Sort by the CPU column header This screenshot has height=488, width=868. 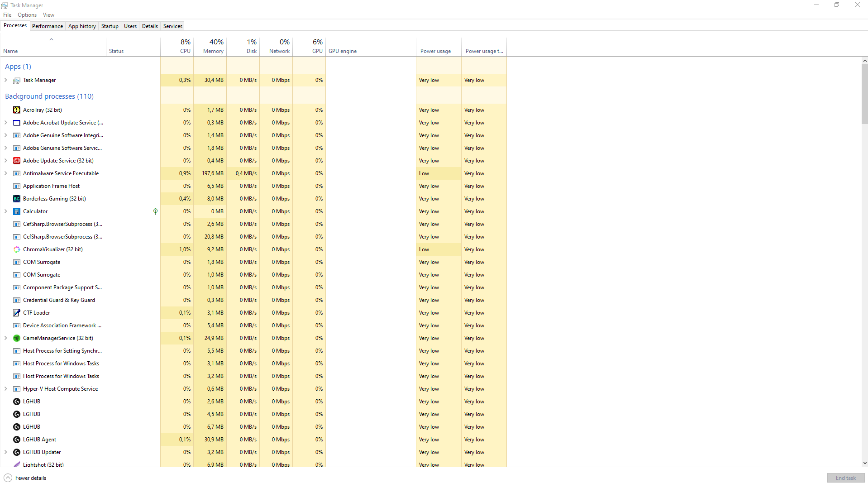[177, 46]
